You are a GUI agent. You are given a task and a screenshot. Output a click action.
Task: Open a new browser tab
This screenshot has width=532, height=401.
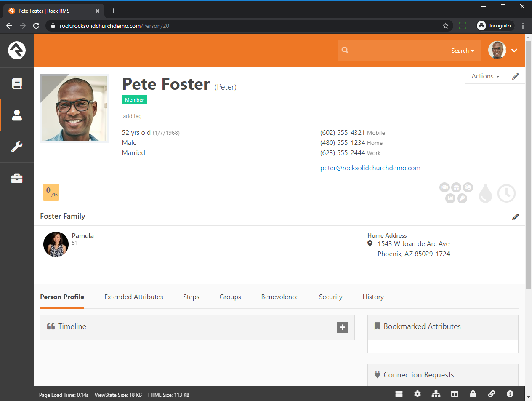coord(114,11)
